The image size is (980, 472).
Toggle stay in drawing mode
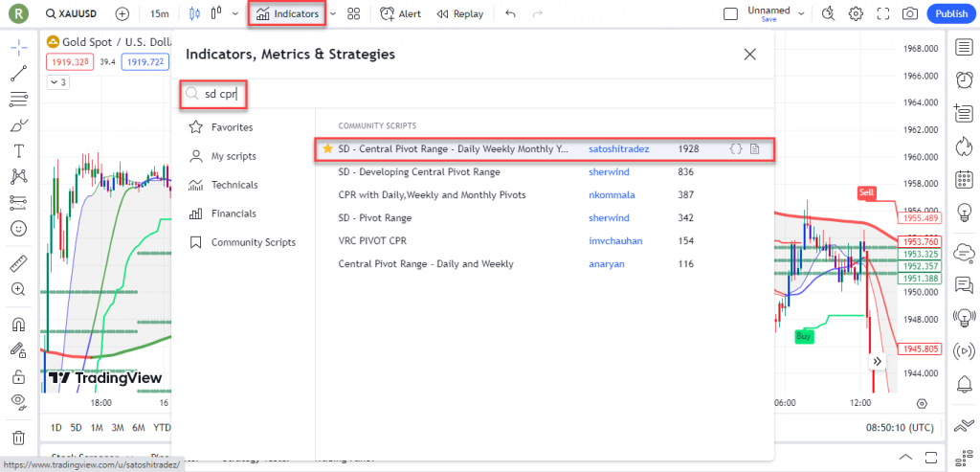click(19, 350)
